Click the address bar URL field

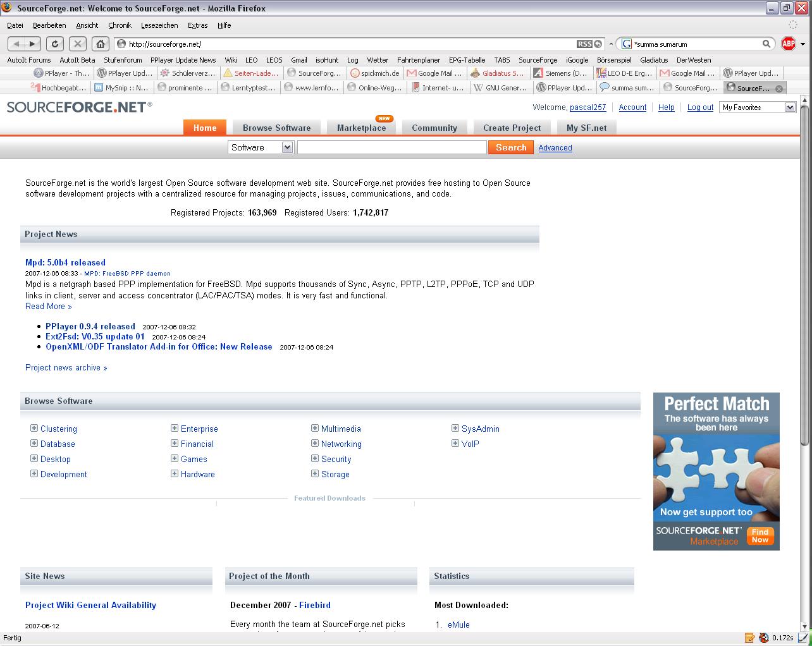(351, 44)
